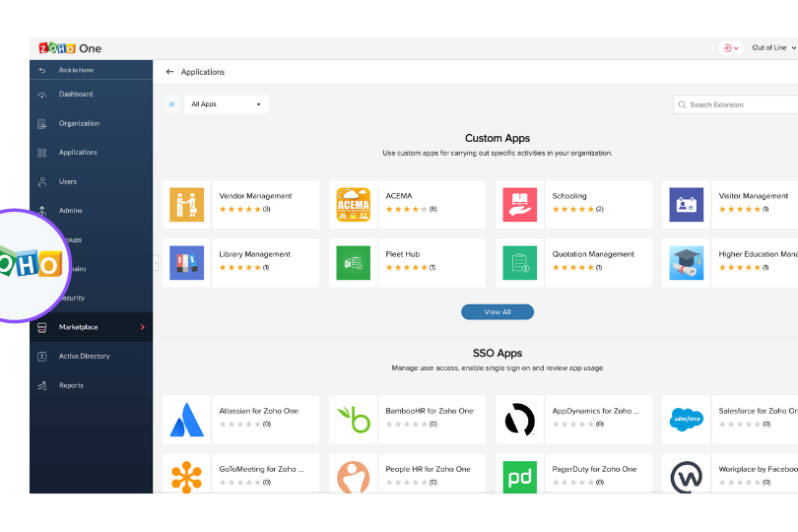Open the All Apps dropdown
The image size is (798, 532).
[x=226, y=104]
